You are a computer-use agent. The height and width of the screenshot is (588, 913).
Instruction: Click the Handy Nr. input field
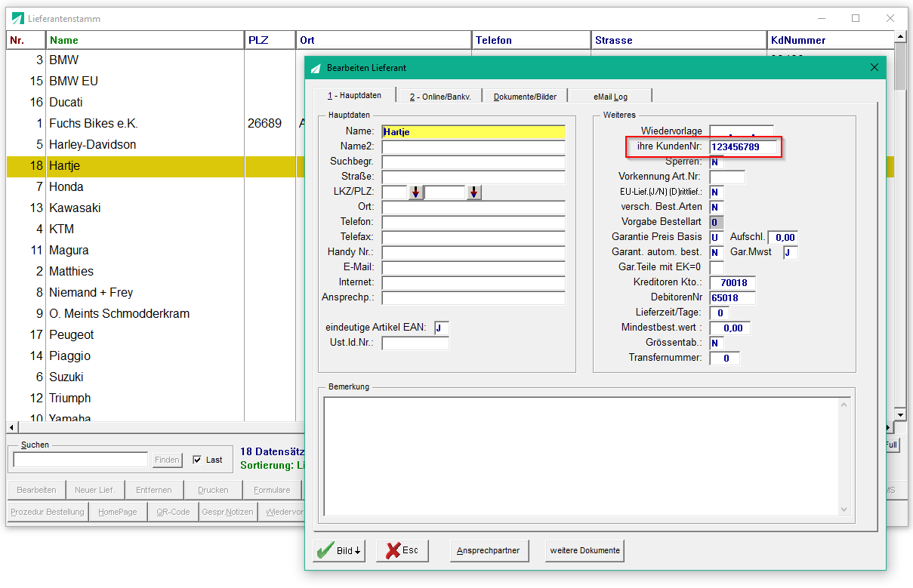pyautogui.click(x=473, y=252)
